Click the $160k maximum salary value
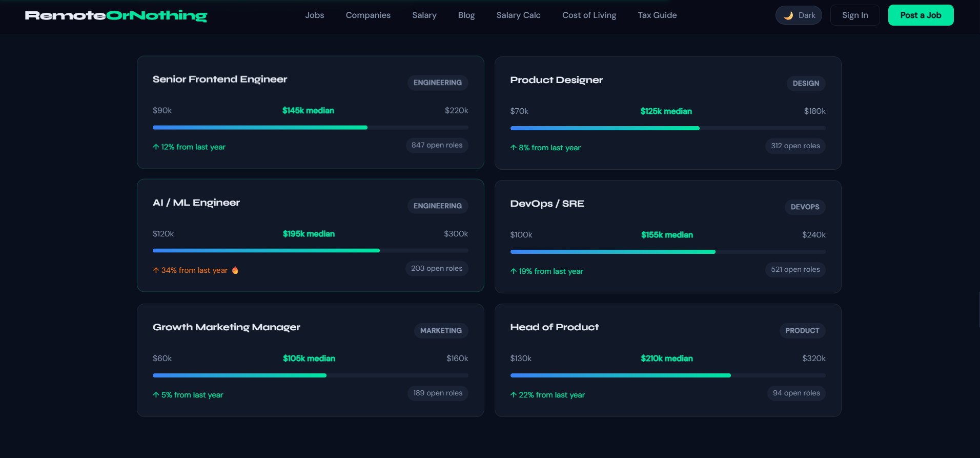This screenshot has height=458, width=980. coord(457,359)
